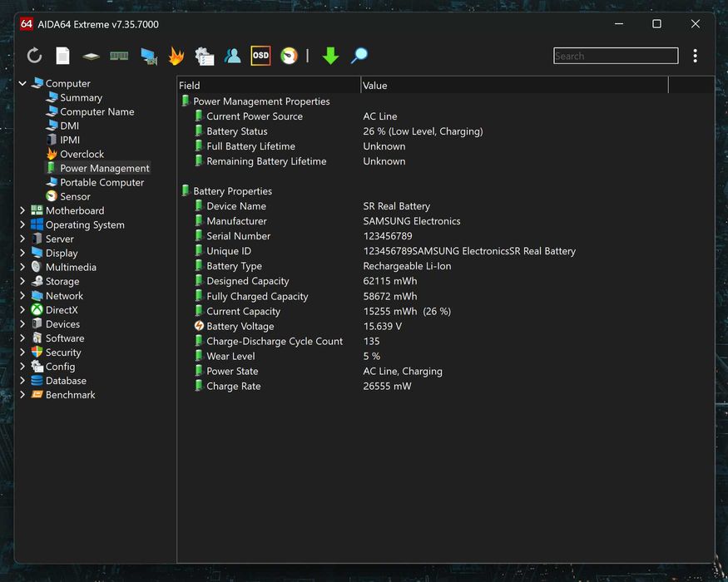Expand the Security tree node arrow

coord(22,352)
